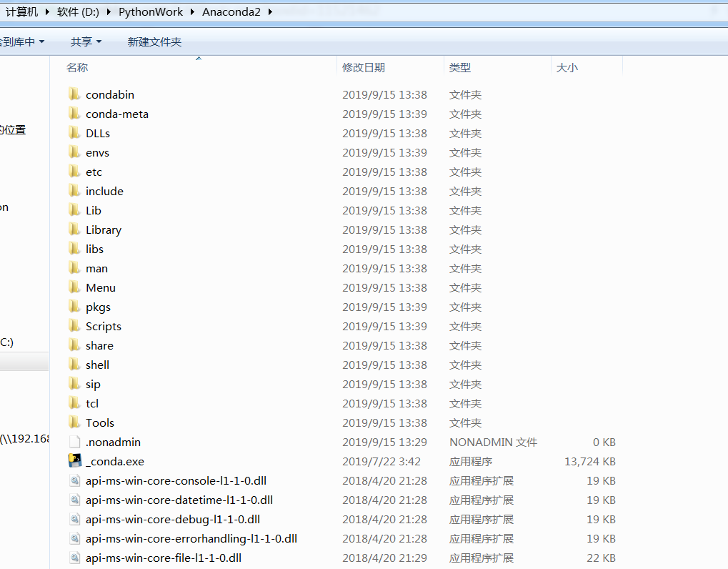Select the highlighted drive row in the sidebar

tap(24, 362)
